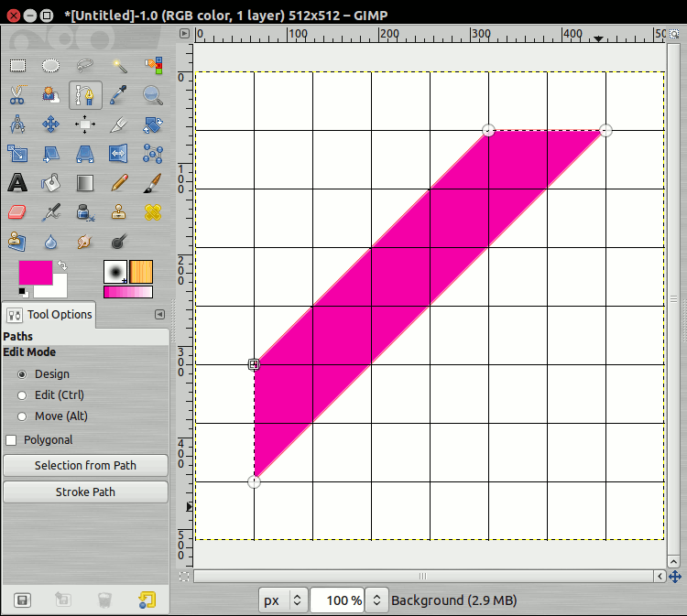
Task: Open the magenta foreground color swatch
Action: 35,273
